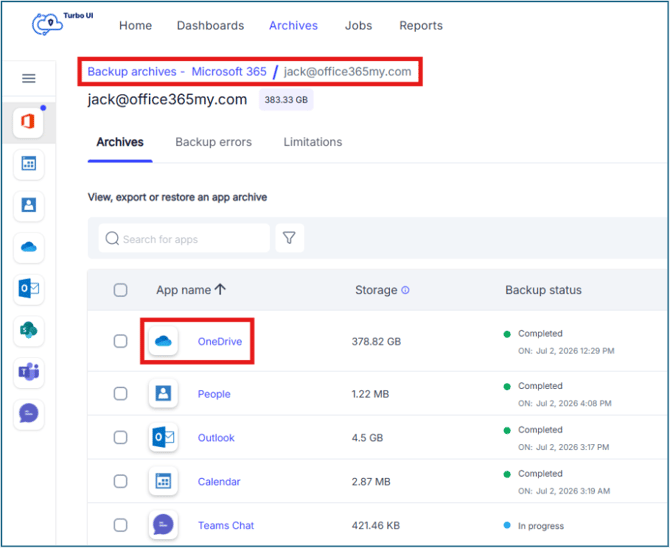The width and height of the screenshot is (670, 548).
Task: Click the 421.46 KB storage value
Action: [376, 525]
